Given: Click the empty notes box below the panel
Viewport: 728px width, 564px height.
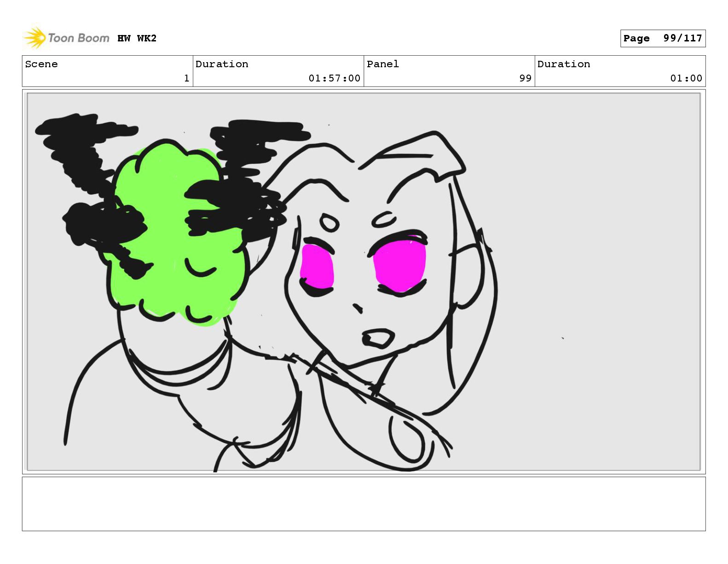Looking at the screenshot, I should click(364, 504).
